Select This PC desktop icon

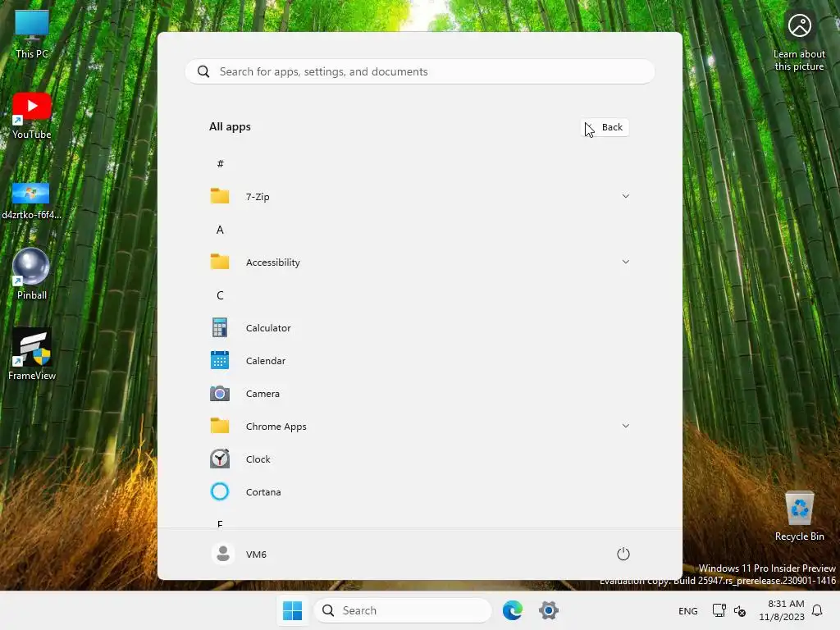(x=32, y=34)
